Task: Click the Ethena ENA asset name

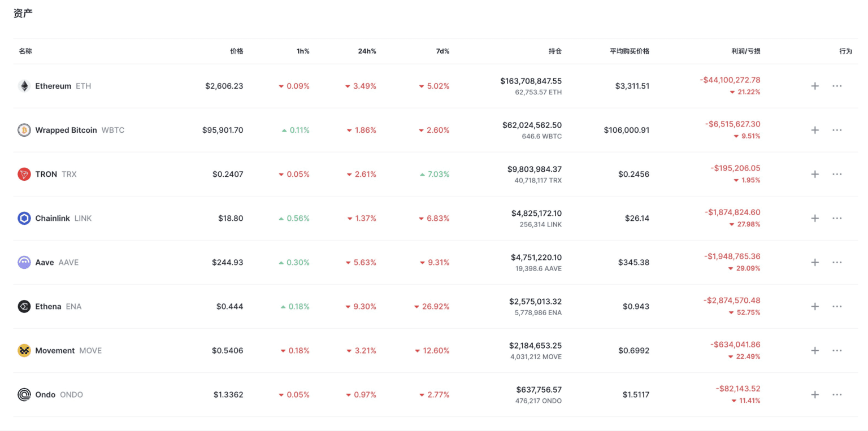Action: coord(58,306)
